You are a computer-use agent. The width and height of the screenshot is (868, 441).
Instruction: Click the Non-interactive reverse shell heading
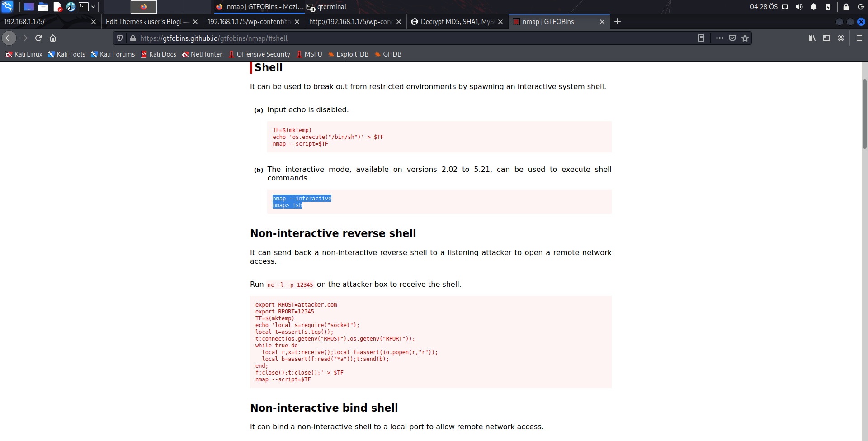pyautogui.click(x=333, y=233)
